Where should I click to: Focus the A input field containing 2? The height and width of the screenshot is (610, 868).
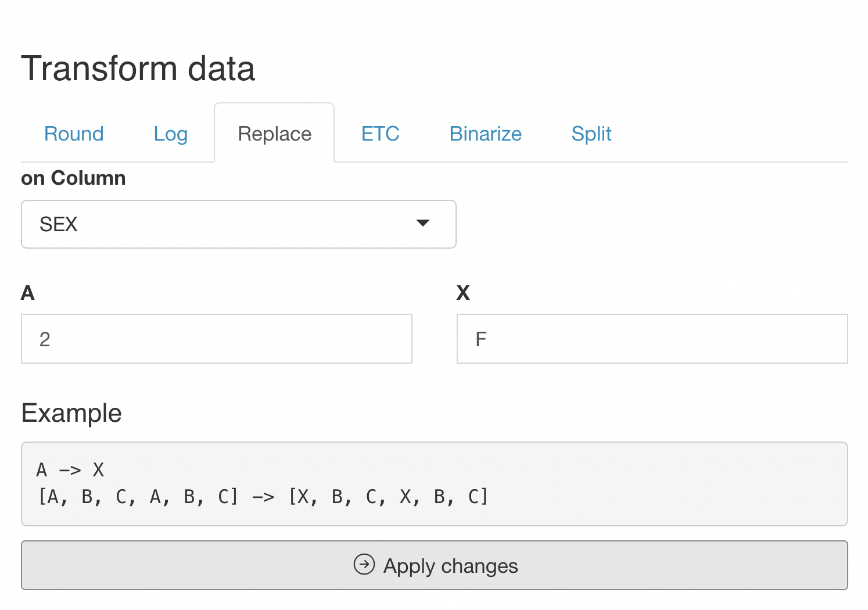tap(217, 339)
